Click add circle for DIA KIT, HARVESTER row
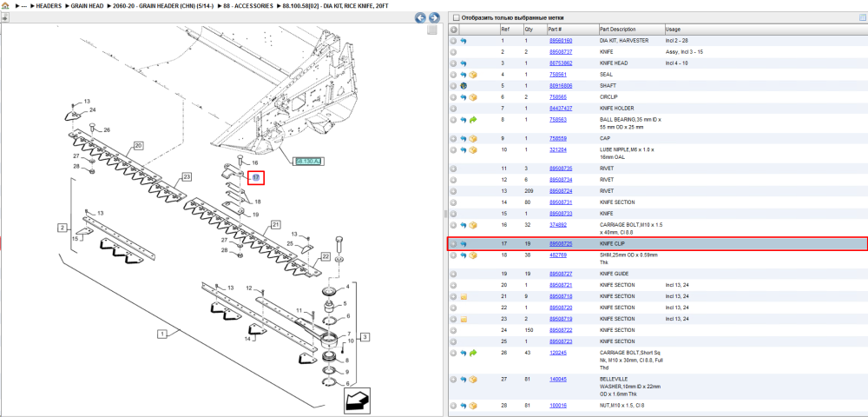Image resolution: width=868 pixels, height=417 pixels. 453,41
